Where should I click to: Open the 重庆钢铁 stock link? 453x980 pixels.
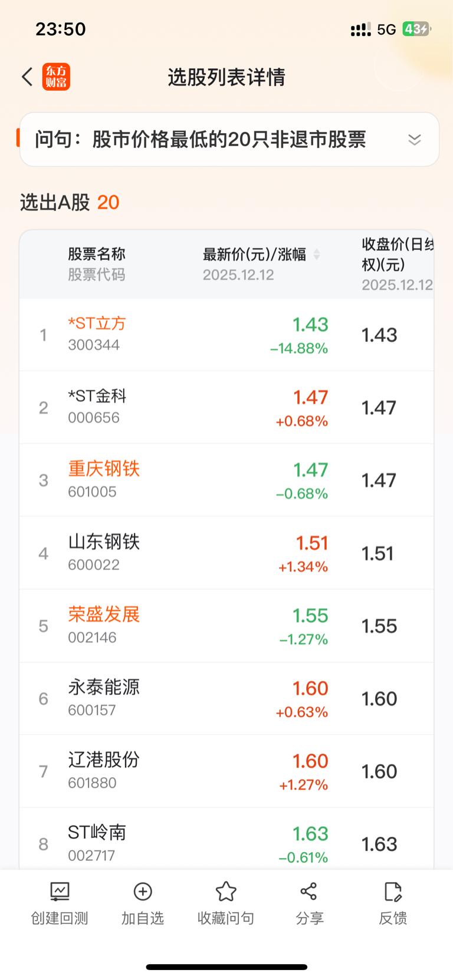[104, 469]
